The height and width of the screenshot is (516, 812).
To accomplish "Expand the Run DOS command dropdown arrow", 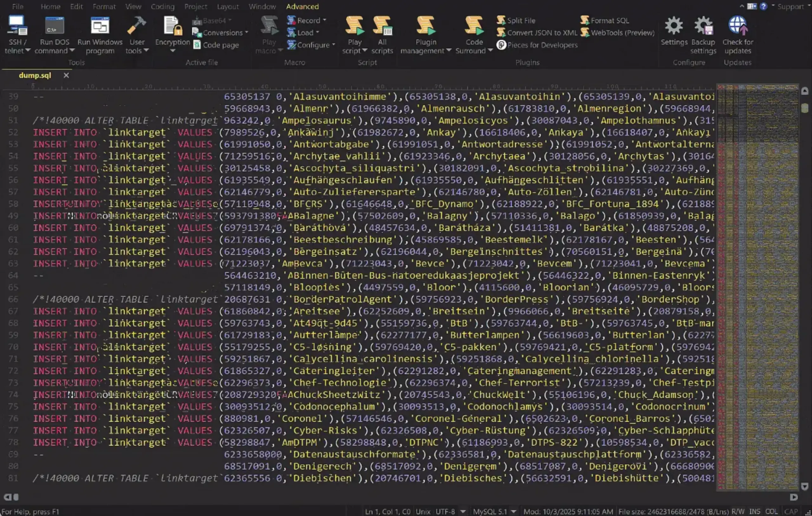I will [x=72, y=50].
